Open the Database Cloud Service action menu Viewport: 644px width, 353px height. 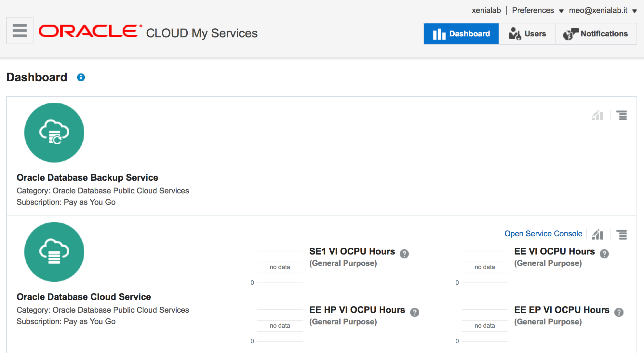click(622, 234)
